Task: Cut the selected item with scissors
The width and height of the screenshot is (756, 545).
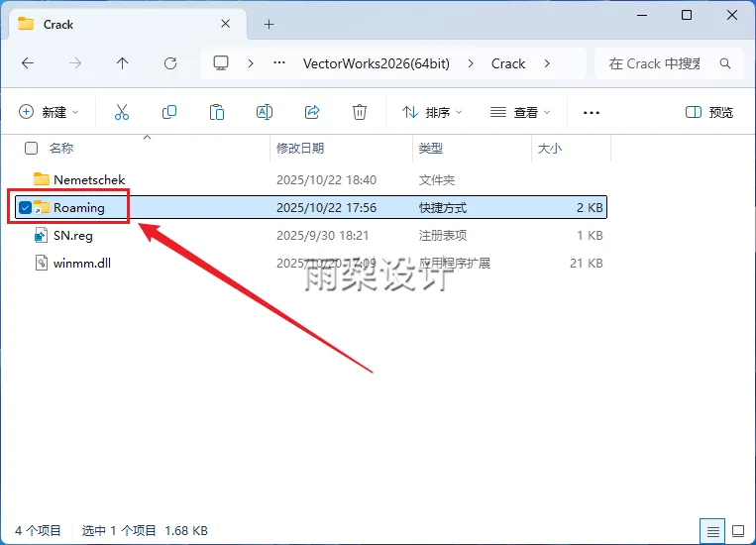Action: click(x=122, y=112)
